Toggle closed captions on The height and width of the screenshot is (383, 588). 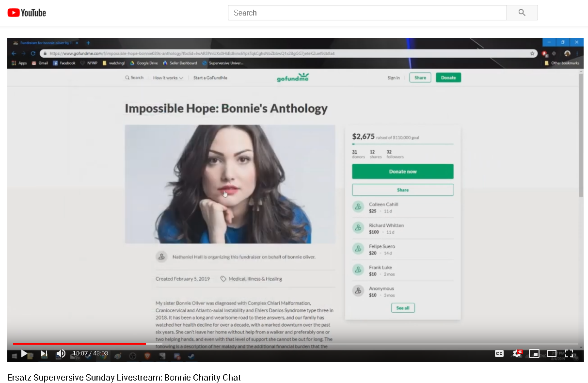click(499, 353)
